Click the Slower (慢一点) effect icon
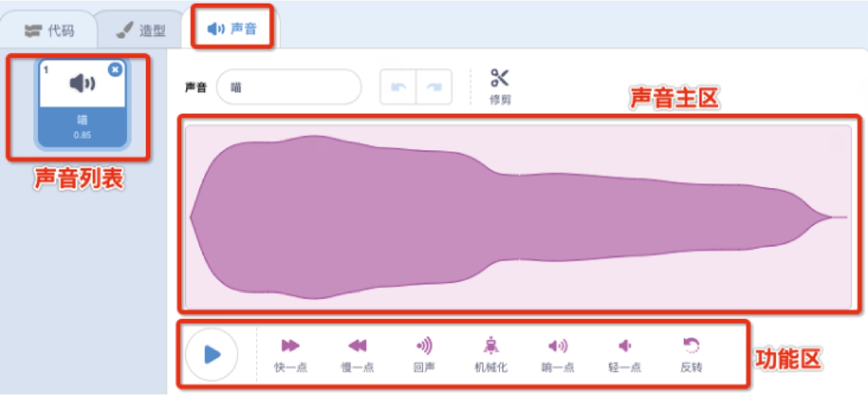868x395 pixels. 357,346
